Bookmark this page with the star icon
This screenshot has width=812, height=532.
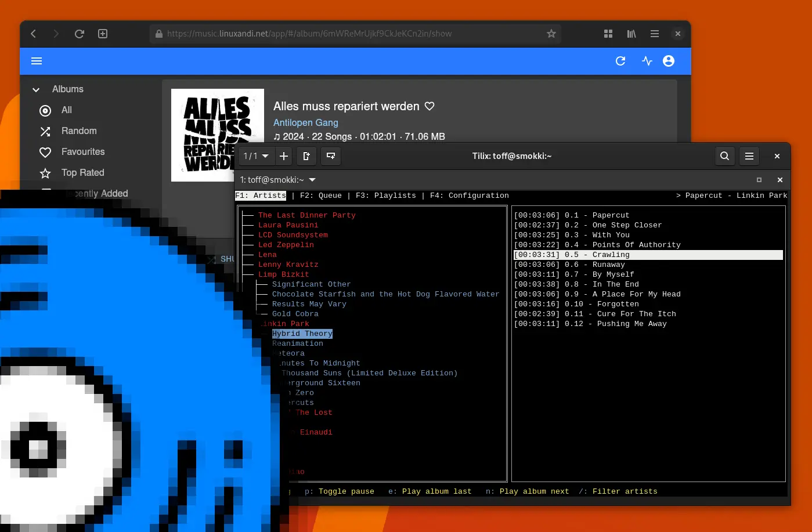(x=551, y=34)
